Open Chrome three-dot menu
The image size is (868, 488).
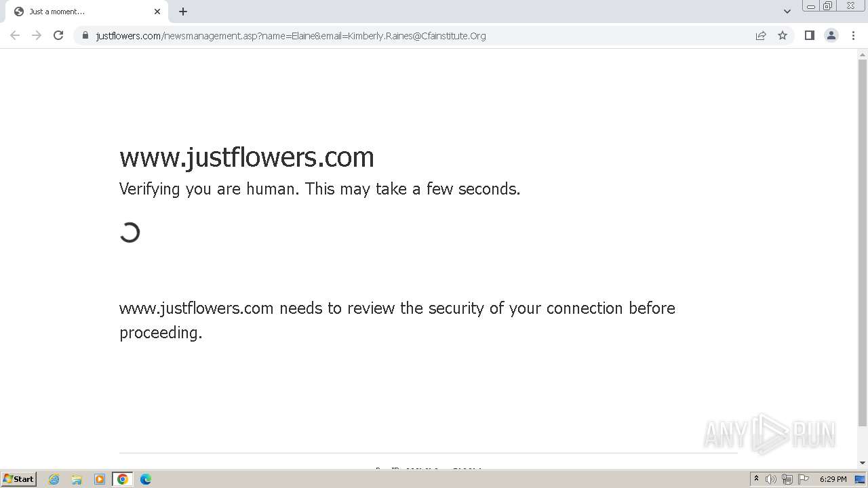pyautogui.click(x=853, y=35)
